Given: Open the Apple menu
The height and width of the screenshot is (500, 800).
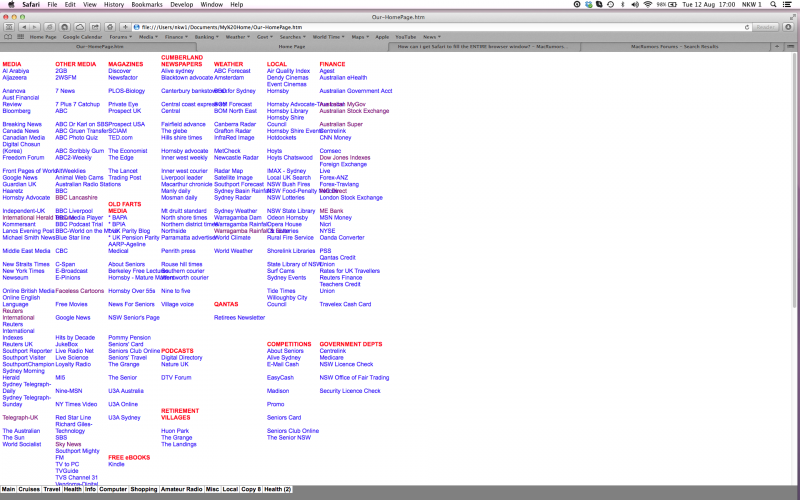Looking at the screenshot, I should point(11,5).
